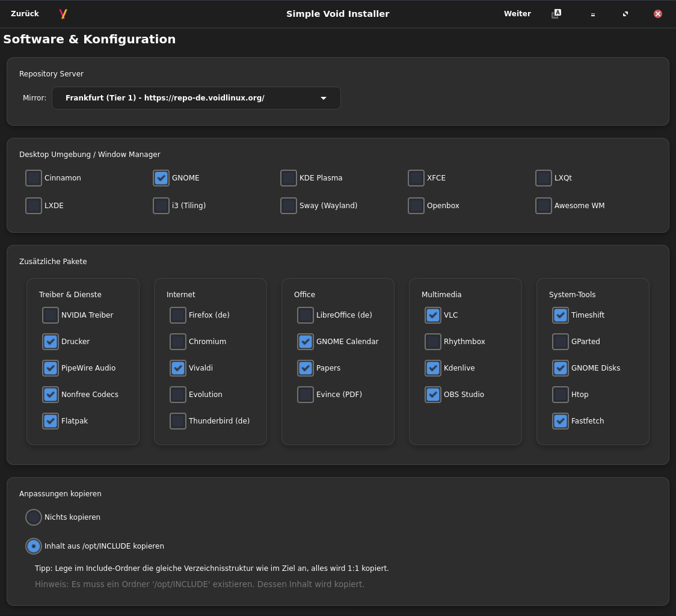Click the maximize window icon
This screenshot has height=616, width=676.
coord(625,14)
